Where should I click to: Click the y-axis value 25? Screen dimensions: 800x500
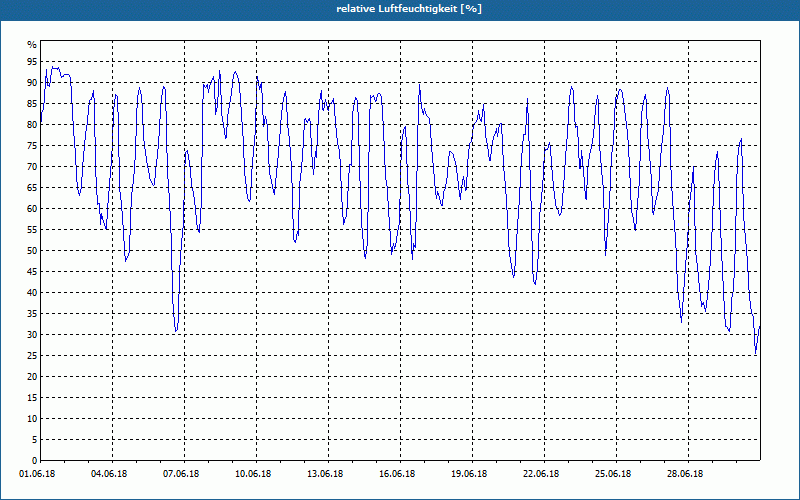click(32, 356)
